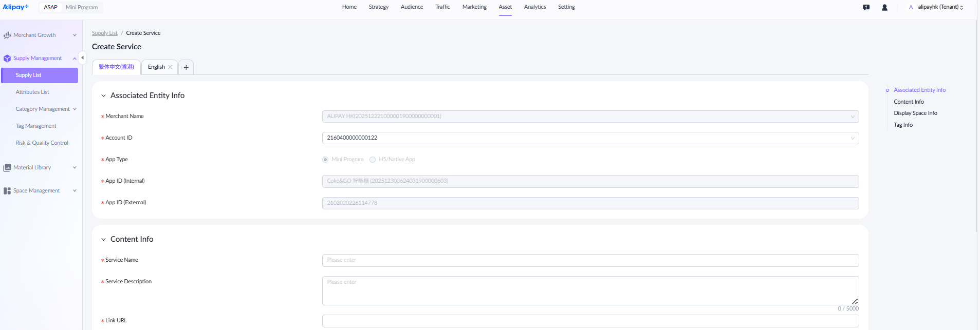Image resolution: width=980 pixels, height=330 pixels.
Task: Select the Mini Program radio button
Action: pos(325,160)
